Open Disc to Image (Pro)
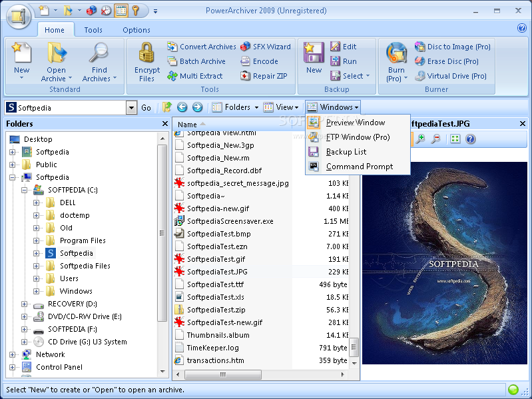The height and width of the screenshot is (399, 532). click(x=453, y=47)
